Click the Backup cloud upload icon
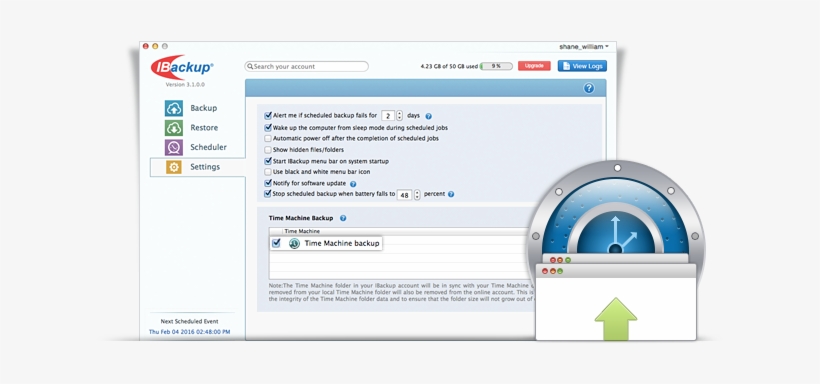820x384 pixels. pos(174,108)
